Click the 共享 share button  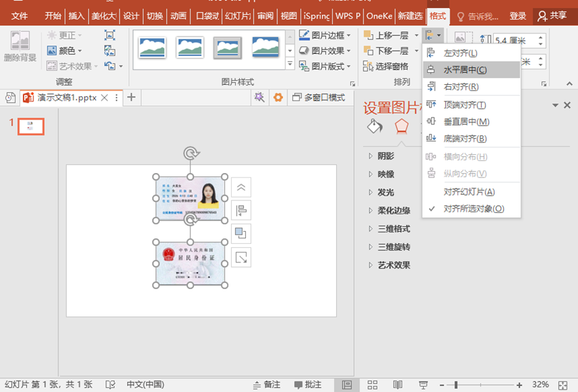pos(552,16)
